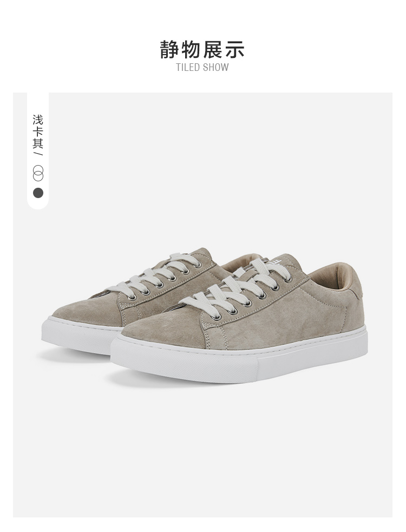Select the dark gray filled dot
The image size is (406, 532).
point(38,193)
